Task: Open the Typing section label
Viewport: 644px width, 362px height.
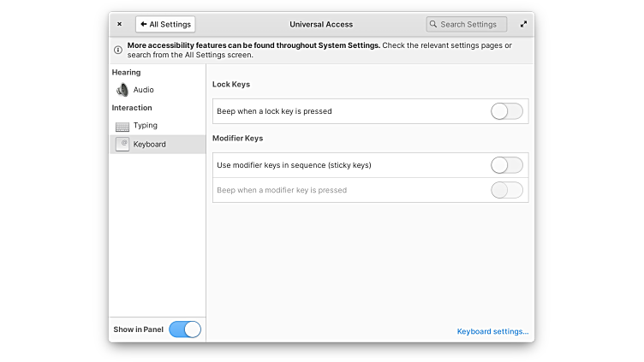Action: click(146, 126)
